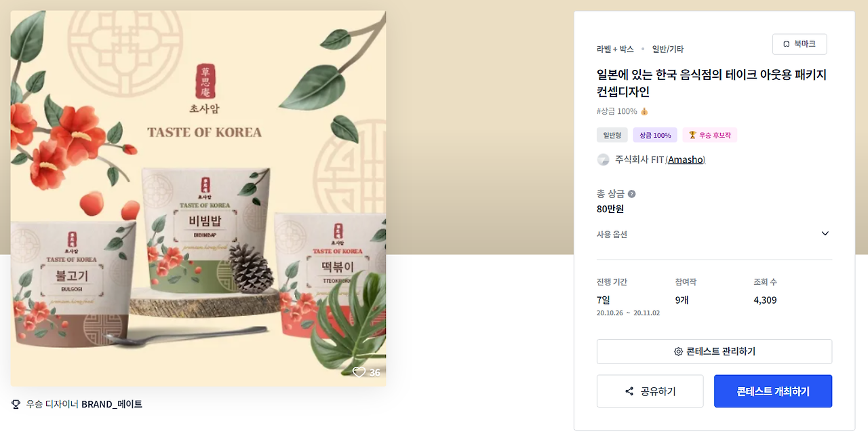Open the 라벨 + 박스 category
Viewport: 868px width, 436px height.
coord(615,49)
